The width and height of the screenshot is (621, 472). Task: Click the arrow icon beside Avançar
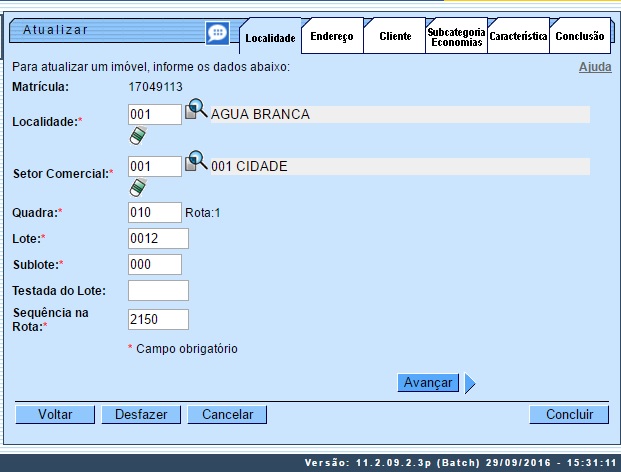pos(470,383)
